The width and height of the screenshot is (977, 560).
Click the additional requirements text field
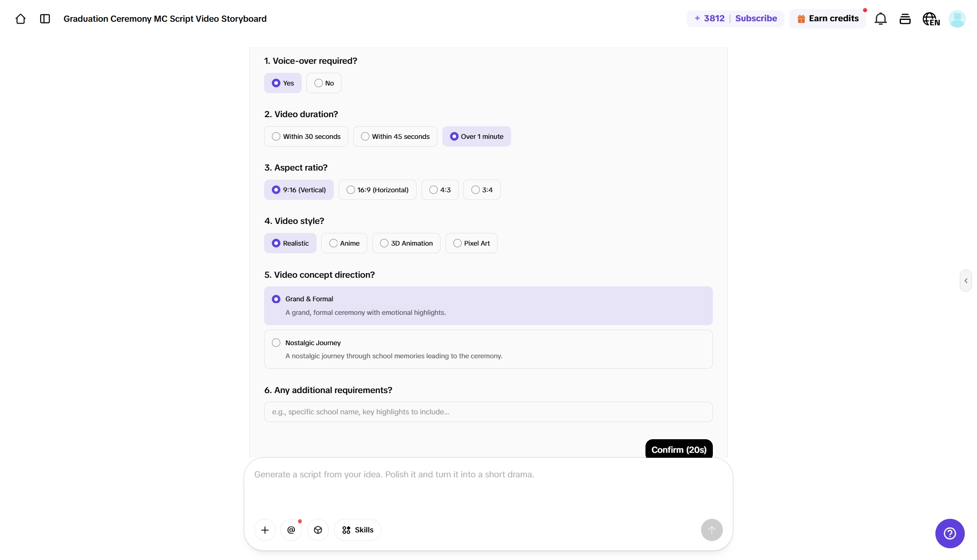tap(488, 412)
